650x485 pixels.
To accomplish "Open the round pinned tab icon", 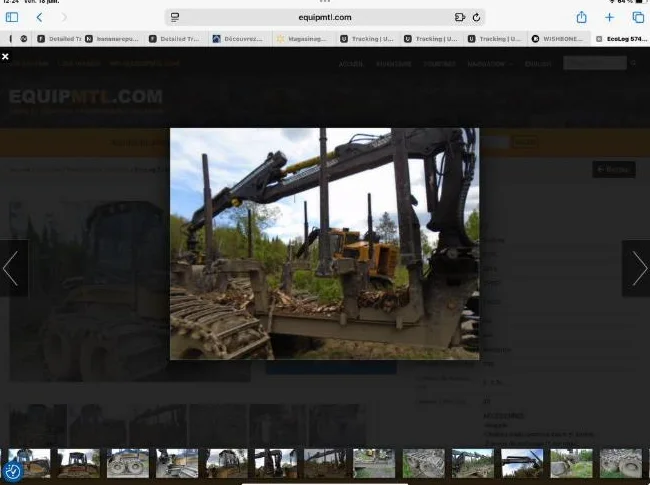I will pyautogui.click(x=24, y=39).
